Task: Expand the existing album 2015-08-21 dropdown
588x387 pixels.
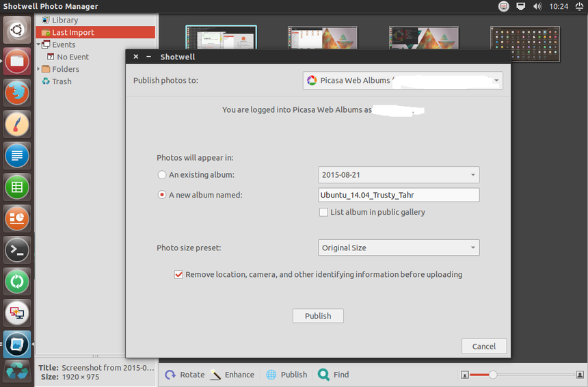Action: (399, 175)
